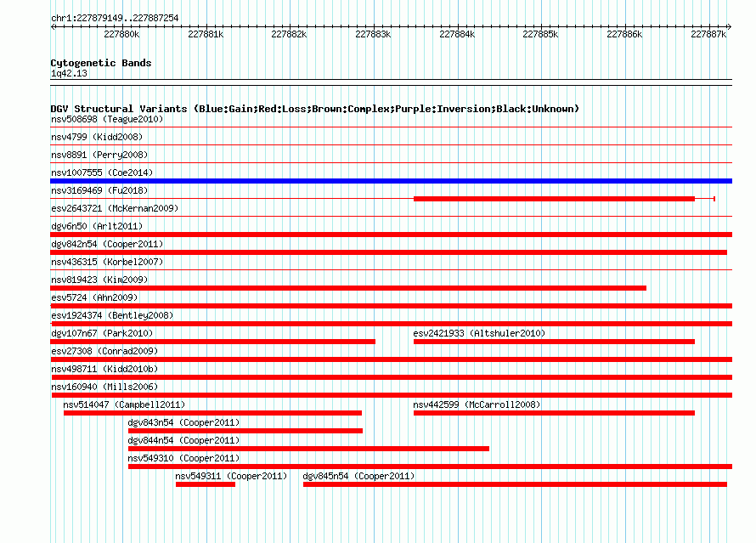Open variant nsv498711 (Kidd2010b)

pos(104,369)
